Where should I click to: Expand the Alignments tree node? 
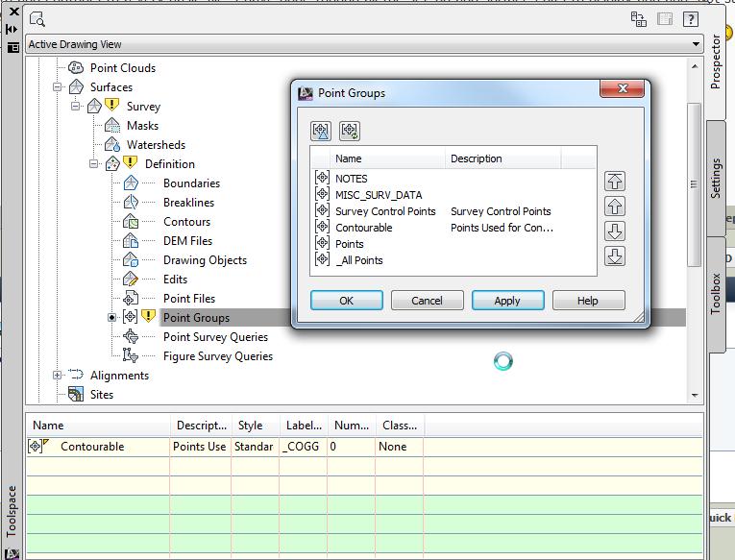tap(58, 376)
